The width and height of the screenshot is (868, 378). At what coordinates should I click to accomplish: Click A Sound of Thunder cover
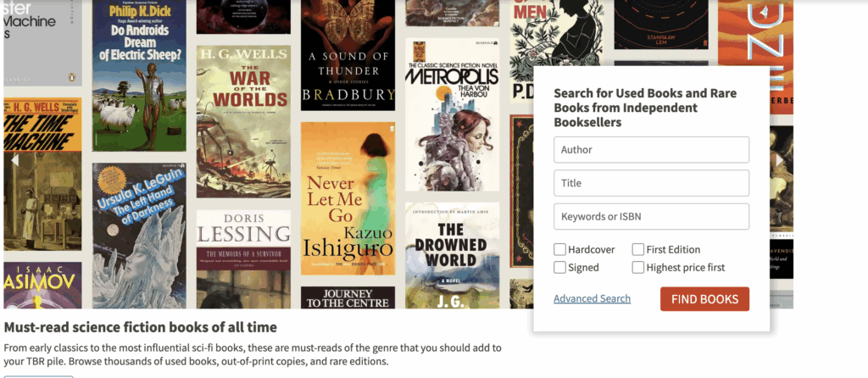(348, 55)
